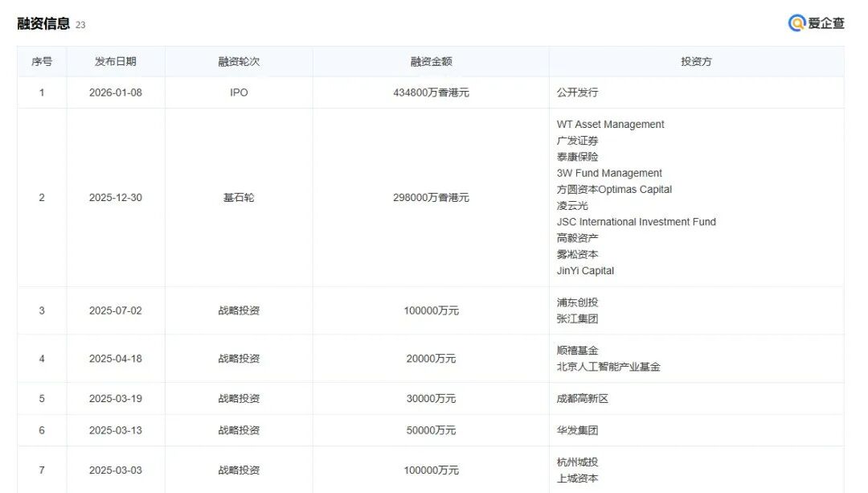This screenshot has height=493, width=868.
Task: Select the date 2025-12-30
Action: (115, 198)
